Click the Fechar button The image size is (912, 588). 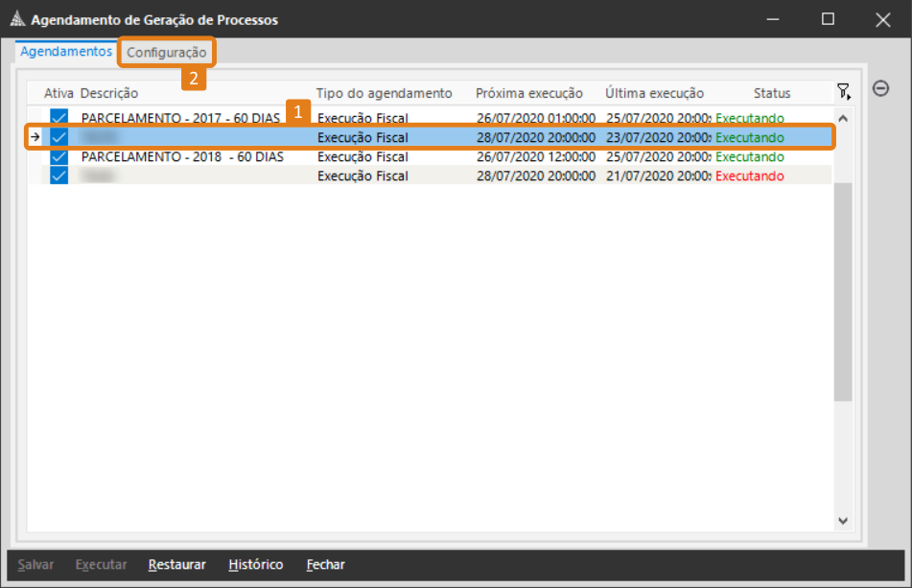click(x=325, y=564)
